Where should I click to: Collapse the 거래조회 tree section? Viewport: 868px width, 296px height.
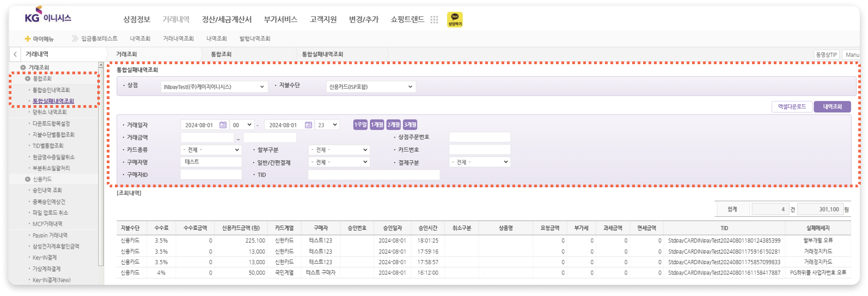[x=23, y=67]
